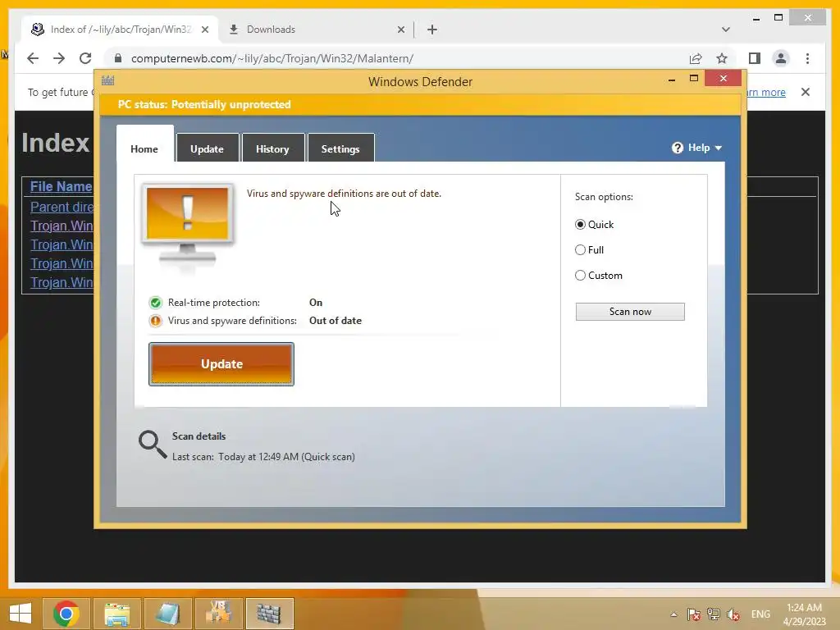Image resolution: width=840 pixels, height=630 pixels.
Task: Toggle Chrome side panel icon
Action: tap(755, 58)
